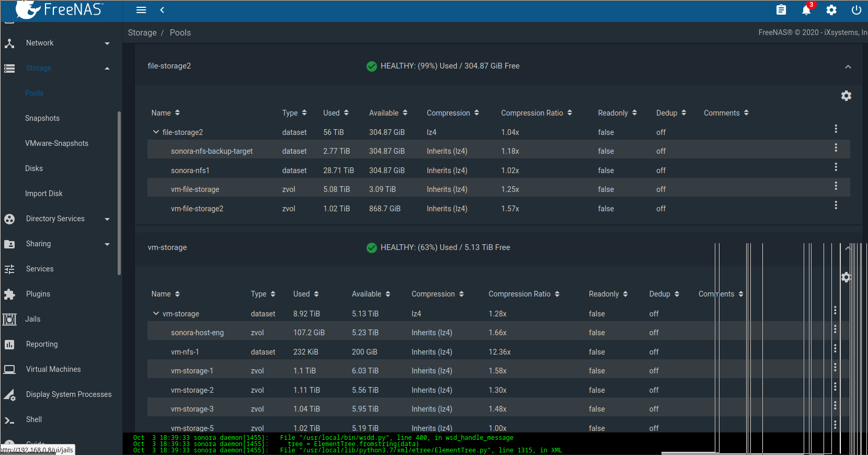Screen dimensions: 868x455
Task: Click the task manager clipboard icon
Action: point(781,10)
